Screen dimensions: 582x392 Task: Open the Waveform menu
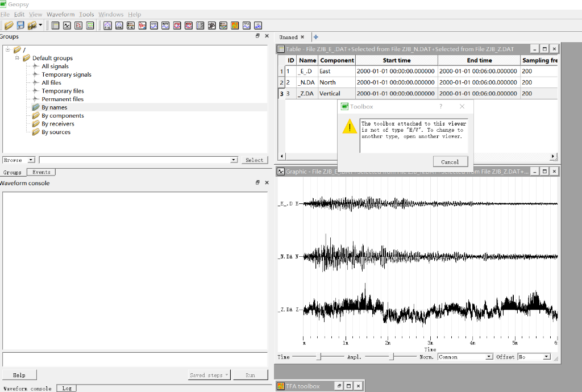point(60,14)
